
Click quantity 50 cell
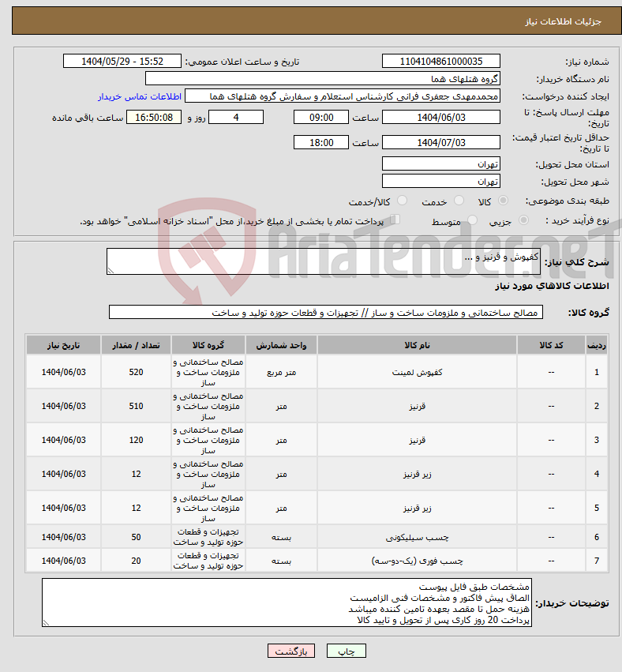click(136, 536)
